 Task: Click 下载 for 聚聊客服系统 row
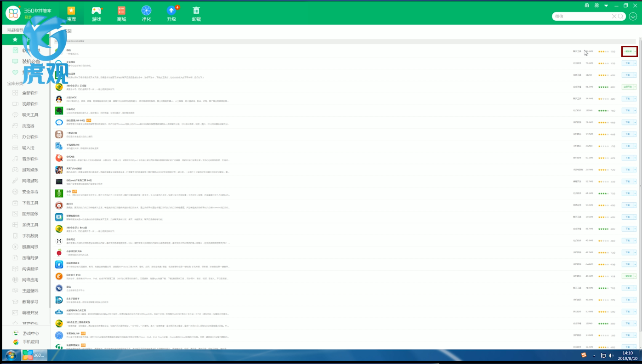628,217
